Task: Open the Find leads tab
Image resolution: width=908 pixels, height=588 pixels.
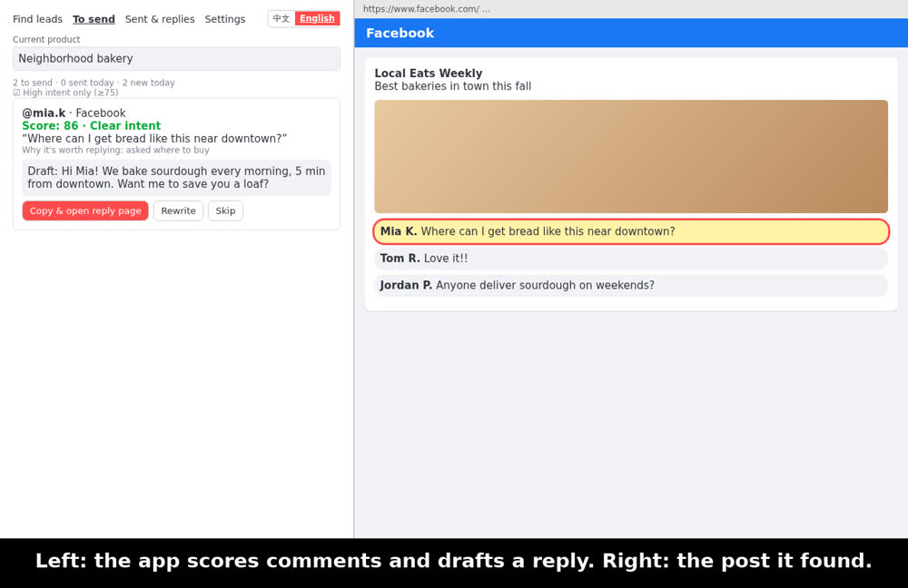Action: [37, 19]
